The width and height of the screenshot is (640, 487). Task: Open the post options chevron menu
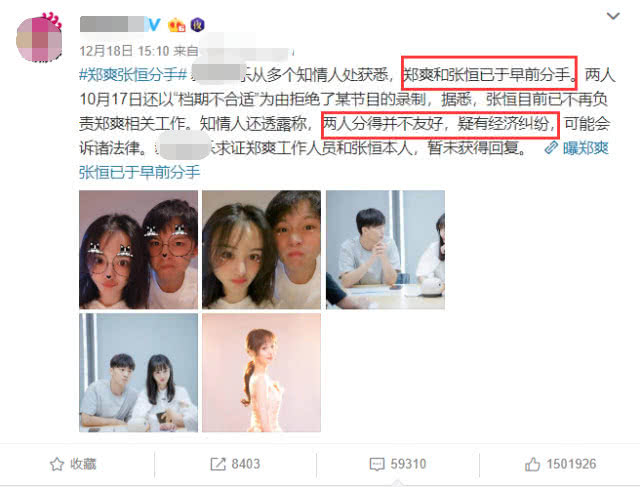[x=613, y=16]
